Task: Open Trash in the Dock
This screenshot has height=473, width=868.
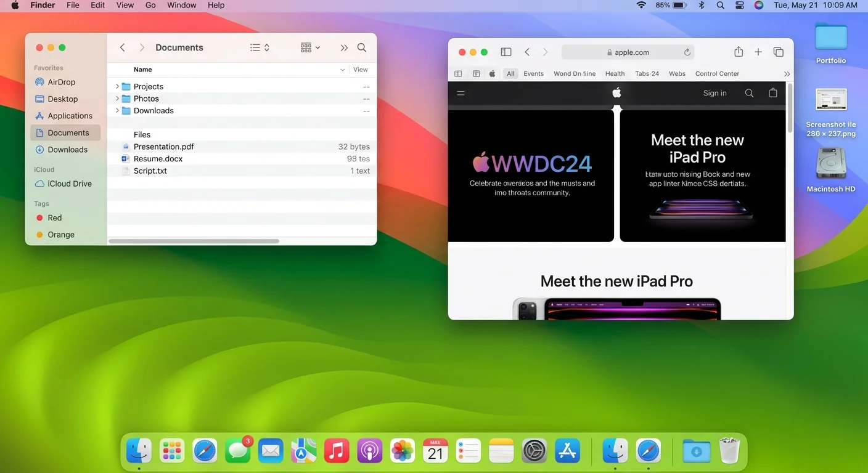Action: pos(729,451)
